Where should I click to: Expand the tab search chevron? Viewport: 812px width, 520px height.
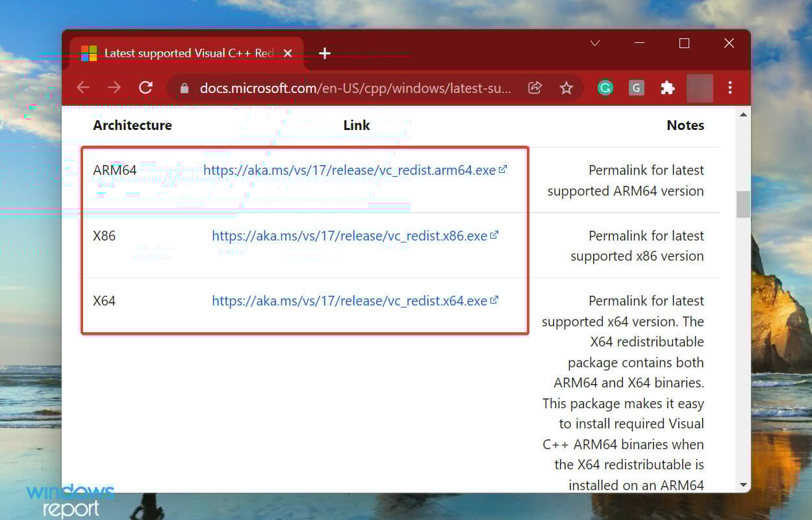(594, 44)
